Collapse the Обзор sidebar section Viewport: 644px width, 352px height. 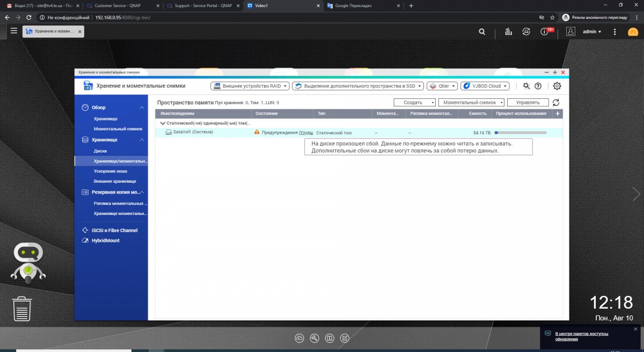142,107
